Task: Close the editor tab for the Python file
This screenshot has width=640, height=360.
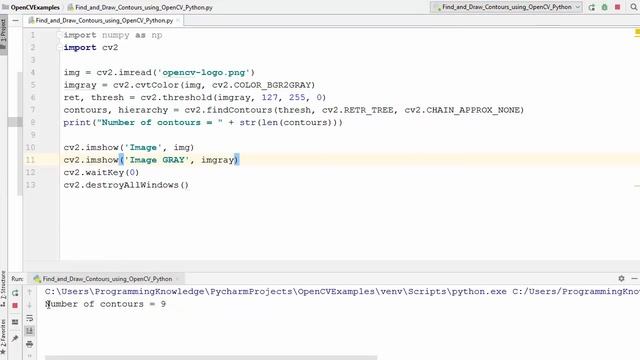Action: click(x=178, y=20)
